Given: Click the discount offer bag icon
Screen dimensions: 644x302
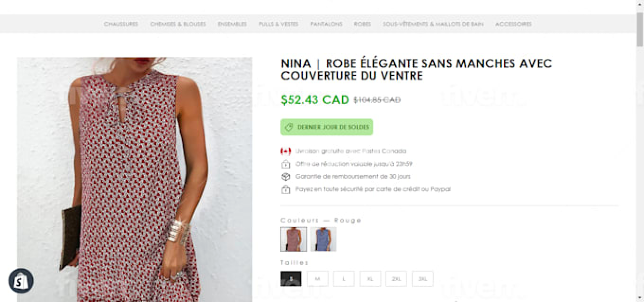Looking at the screenshot, I should pos(285,164).
